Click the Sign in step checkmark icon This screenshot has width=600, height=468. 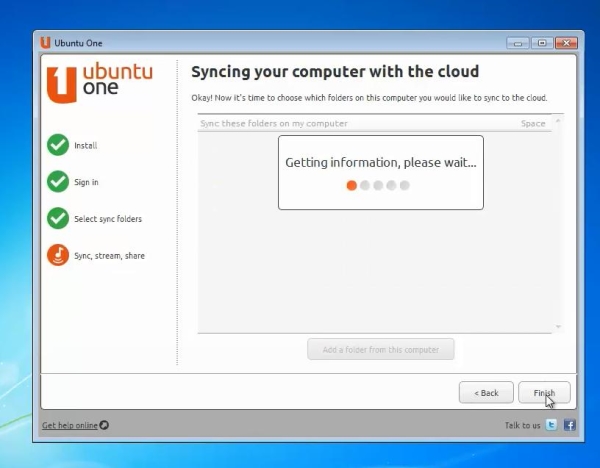(58, 182)
